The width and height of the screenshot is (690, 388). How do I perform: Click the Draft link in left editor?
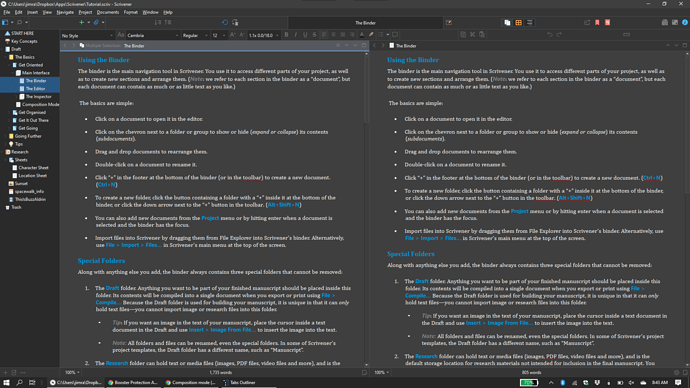(x=112, y=288)
